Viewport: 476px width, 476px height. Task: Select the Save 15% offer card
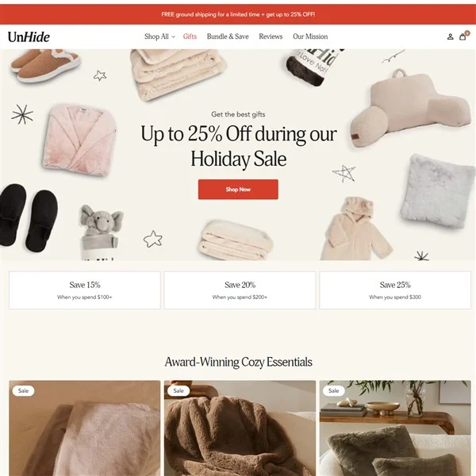[85, 290]
